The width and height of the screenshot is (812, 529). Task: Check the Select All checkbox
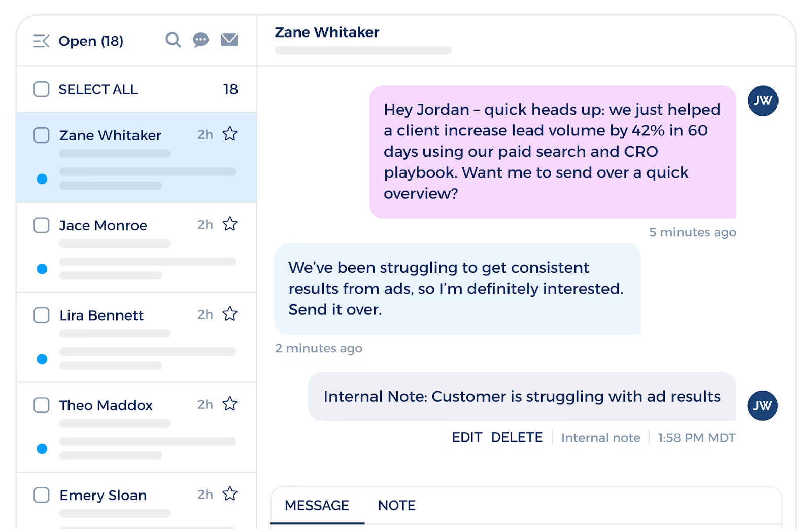pyautogui.click(x=41, y=89)
